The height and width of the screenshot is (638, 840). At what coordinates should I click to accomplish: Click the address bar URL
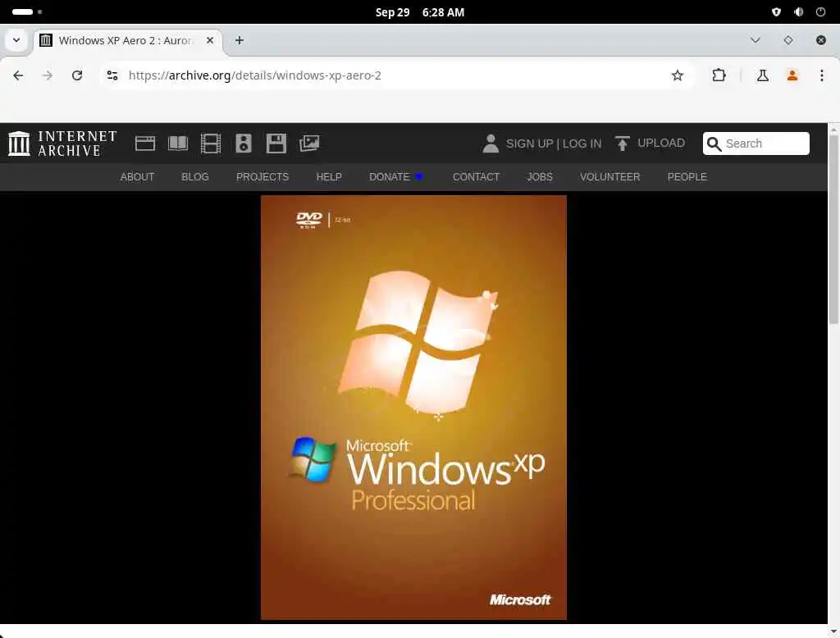[x=255, y=75]
